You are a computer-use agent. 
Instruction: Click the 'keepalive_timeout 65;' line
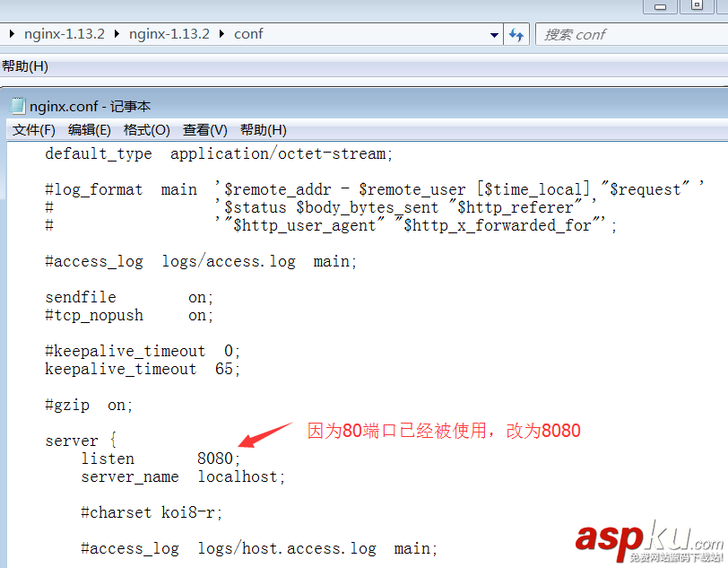tap(143, 369)
